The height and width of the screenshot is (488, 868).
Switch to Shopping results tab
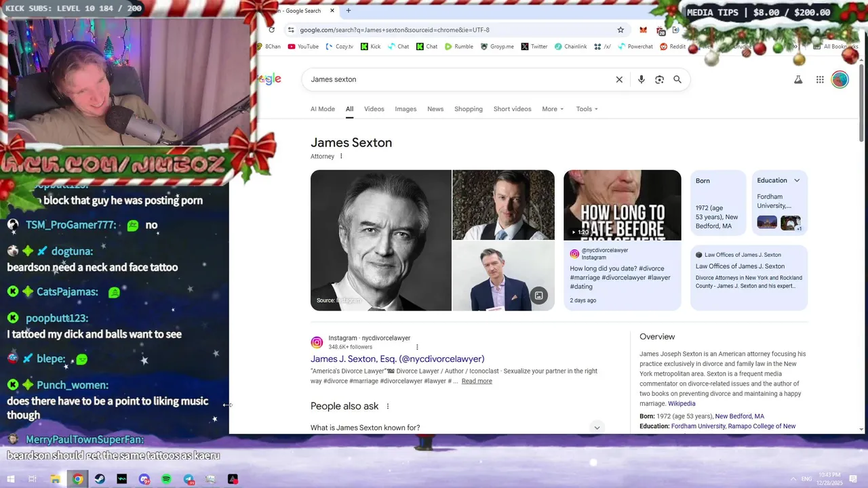[469, 109]
